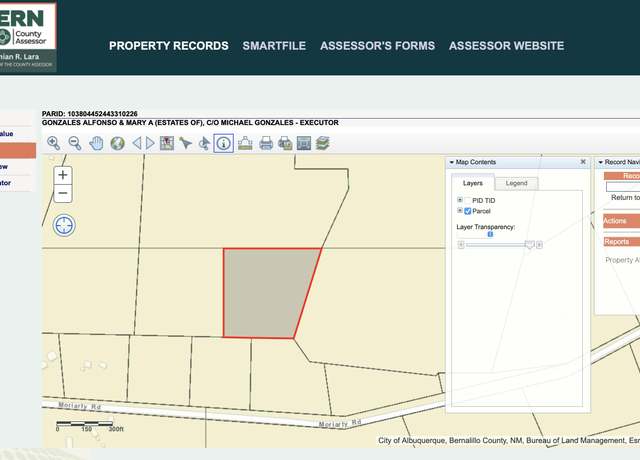Click the Return to link in Record Navigator
Screen dimensions: 640x460
coord(625,198)
